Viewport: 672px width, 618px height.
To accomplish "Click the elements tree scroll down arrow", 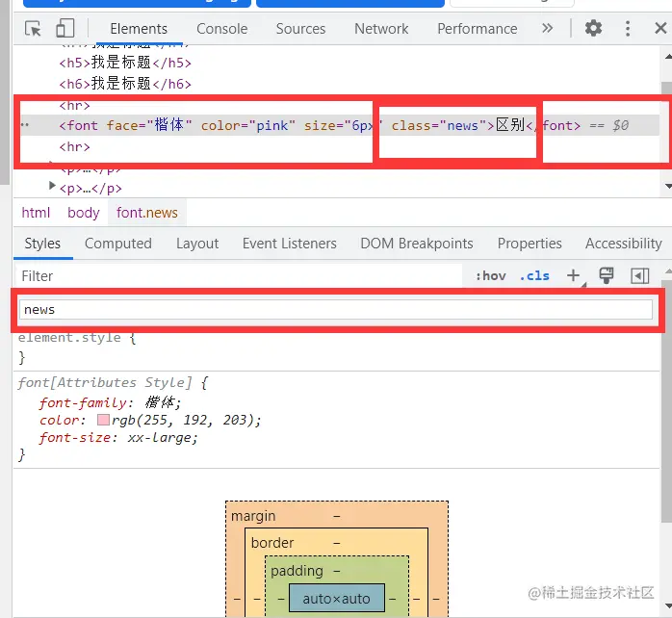I will [668, 186].
